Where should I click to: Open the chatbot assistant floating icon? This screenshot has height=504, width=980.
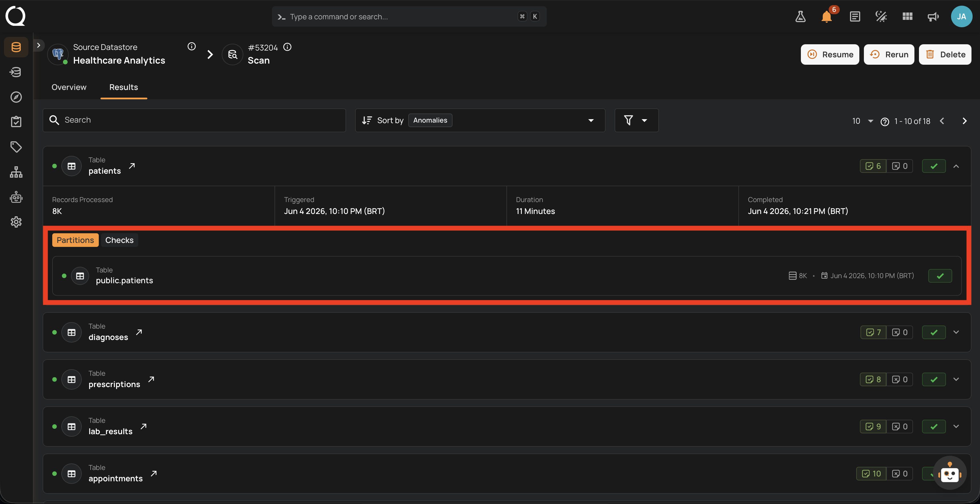click(950, 473)
